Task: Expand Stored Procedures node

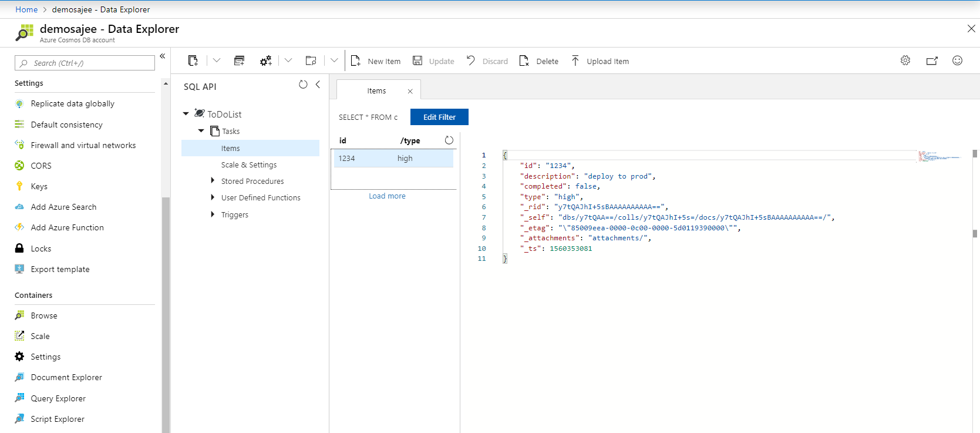Action: pyautogui.click(x=213, y=181)
